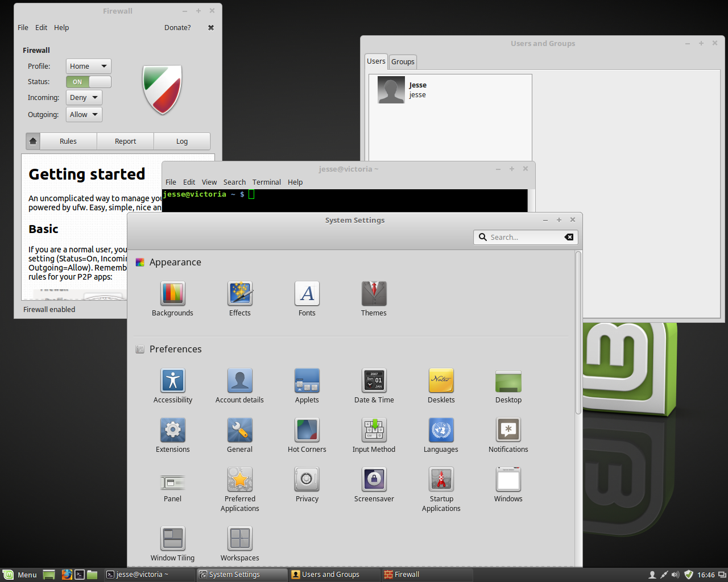Click the Report button in Firewall
Screen dimensions: 728x582
(x=125, y=141)
